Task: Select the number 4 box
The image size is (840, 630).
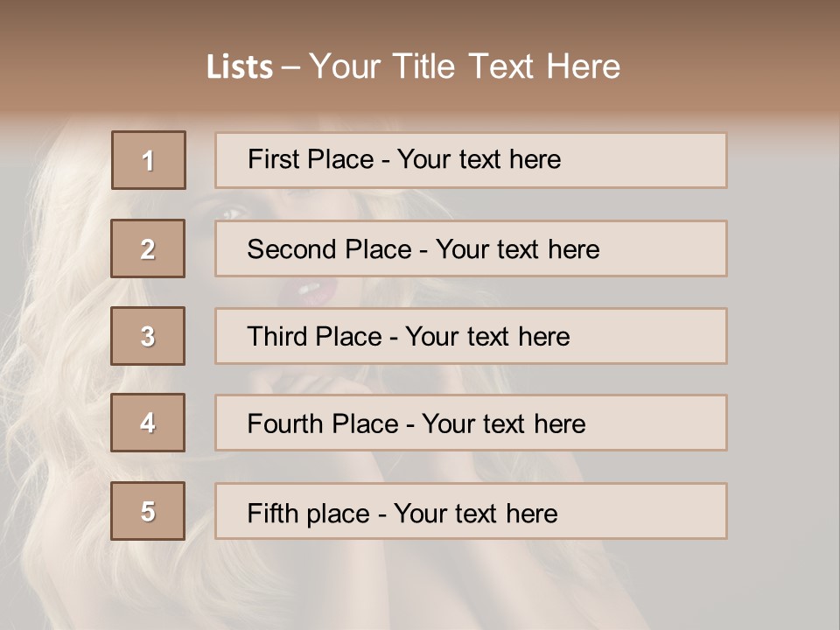Action: tap(148, 423)
